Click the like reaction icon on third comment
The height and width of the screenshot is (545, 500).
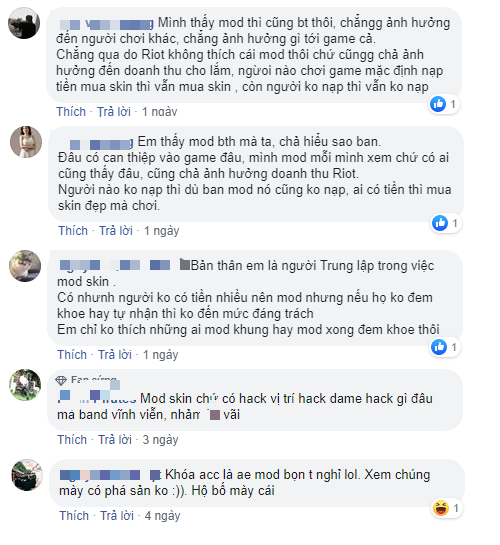click(x=439, y=347)
